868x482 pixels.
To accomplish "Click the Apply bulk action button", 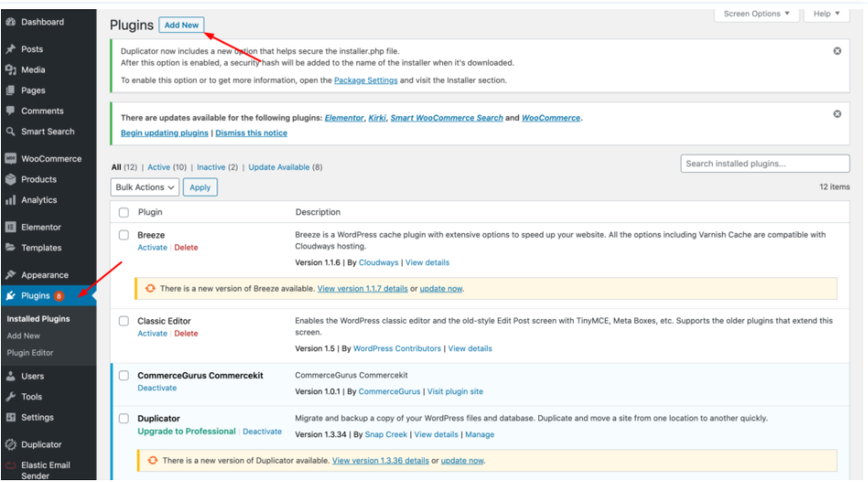I will point(200,187).
